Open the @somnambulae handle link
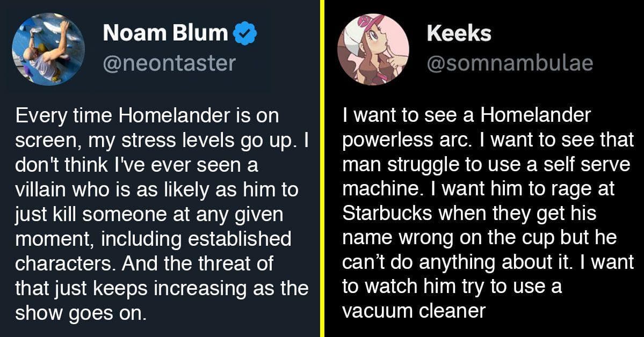644x337 pixels. 510,63
